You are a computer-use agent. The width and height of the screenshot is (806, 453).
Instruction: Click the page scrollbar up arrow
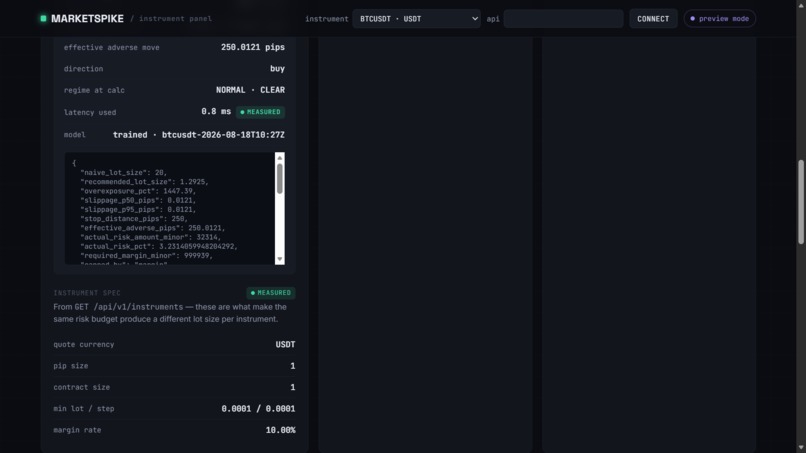pos(801,4)
